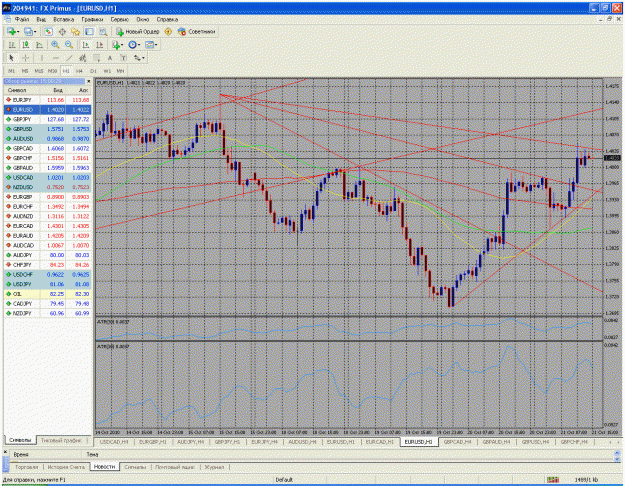Viewport: 625px width, 486px height.
Task: Click the terminal scrollbar down arrow
Action: (x=618, y=459)
